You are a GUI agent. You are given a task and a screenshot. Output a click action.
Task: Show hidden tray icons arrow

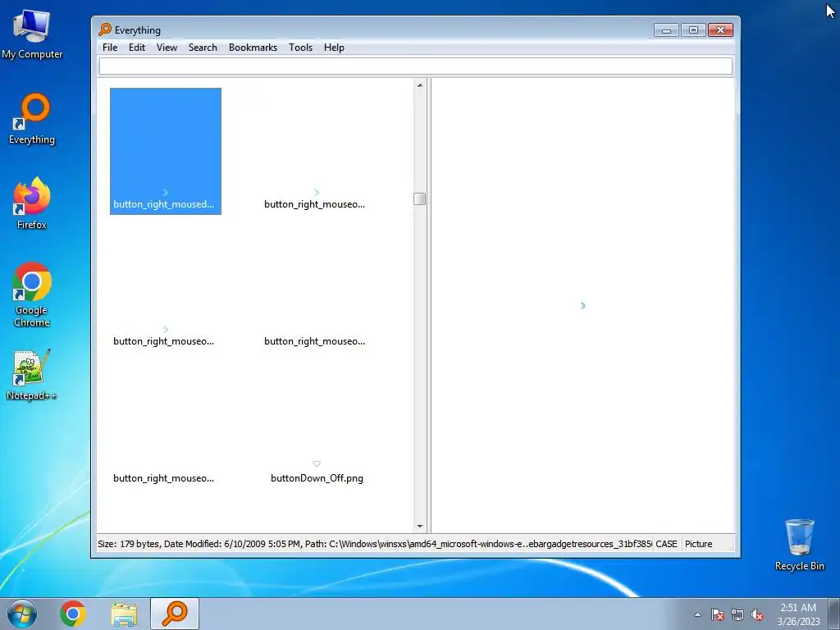697,615
